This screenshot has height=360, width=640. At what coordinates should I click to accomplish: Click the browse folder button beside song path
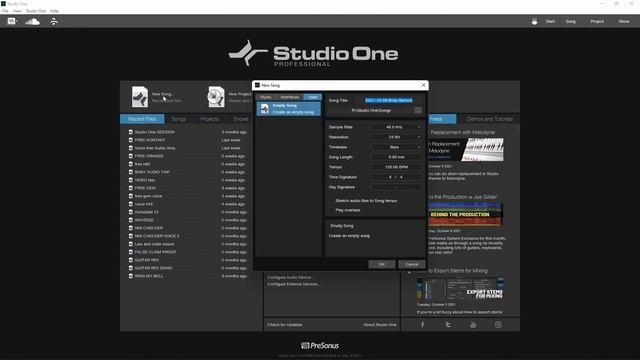(x=418, y=110)
